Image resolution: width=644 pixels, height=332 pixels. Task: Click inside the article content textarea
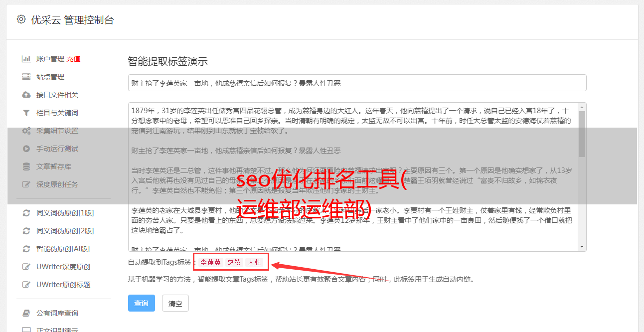click(353, 177)
